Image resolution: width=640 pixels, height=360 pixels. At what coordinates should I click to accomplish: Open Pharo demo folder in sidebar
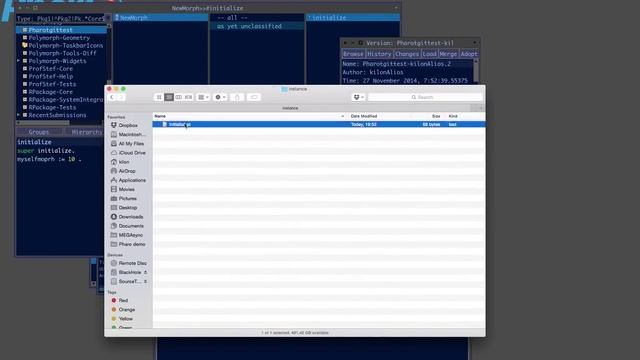point(132,244)
